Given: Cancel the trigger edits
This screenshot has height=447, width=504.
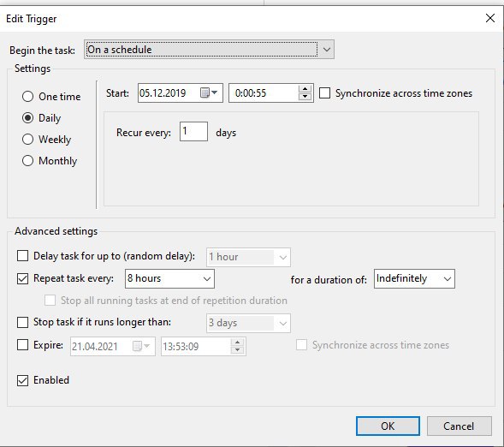Looking at the screenshot, I should click(459, 426).
